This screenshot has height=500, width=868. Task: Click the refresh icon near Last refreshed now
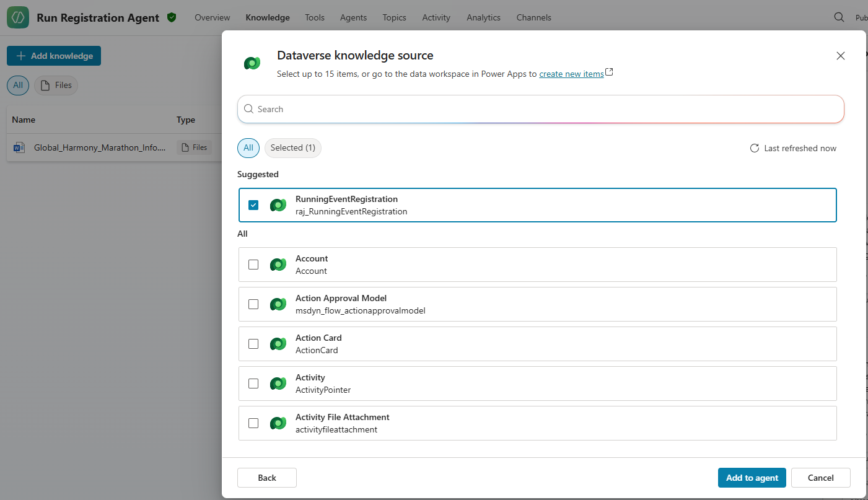click(754, 148)
